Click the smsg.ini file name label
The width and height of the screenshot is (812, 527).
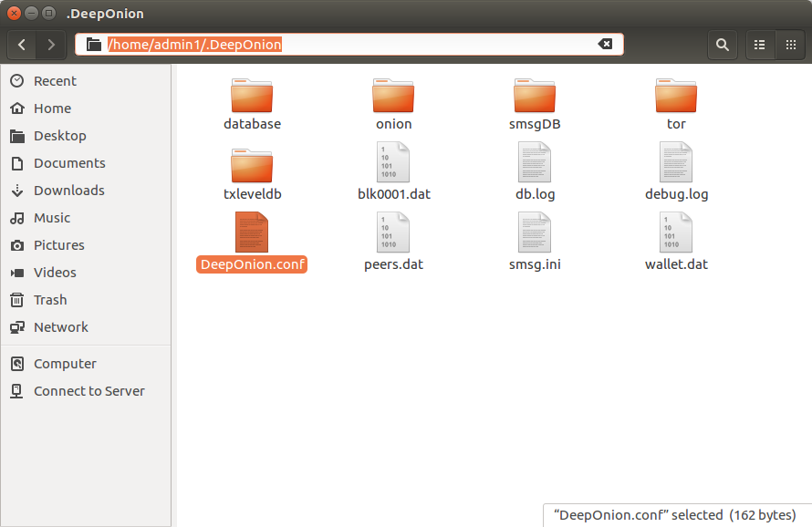(x=535, y=264)
